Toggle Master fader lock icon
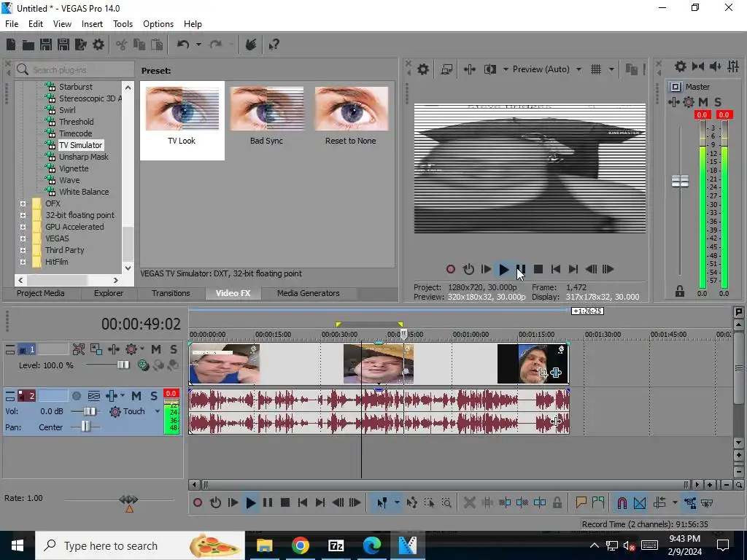Screen dimensions: 747x560 click(x=680, y=291)
